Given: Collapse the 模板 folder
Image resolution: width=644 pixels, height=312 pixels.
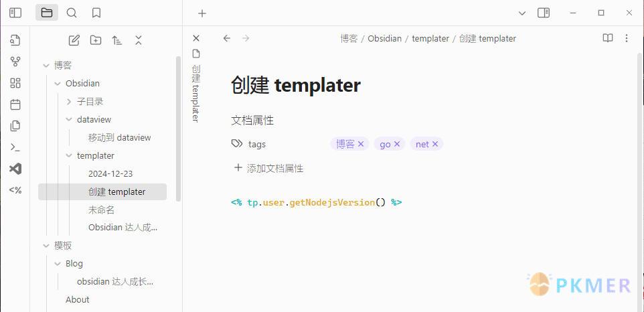Looking at the screenshot, I should 46,246.
